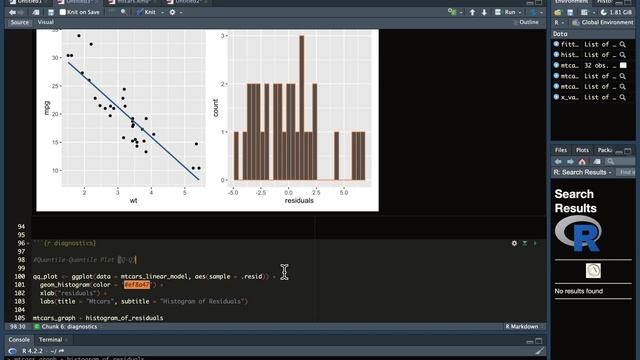Image resolution: width=640 pixels, height=360 pixels.
Task: Expand the 32 obs. mtca… data frame
Action: point(556,65)
